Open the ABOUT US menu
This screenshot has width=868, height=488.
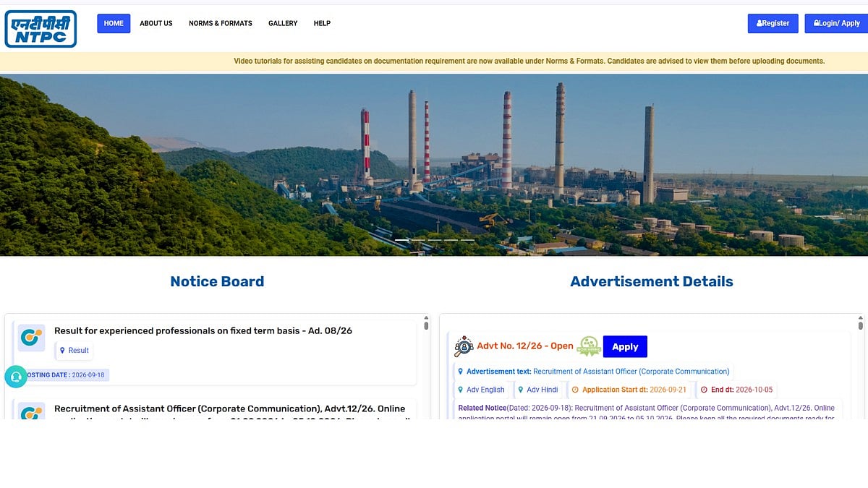(156, 23)
